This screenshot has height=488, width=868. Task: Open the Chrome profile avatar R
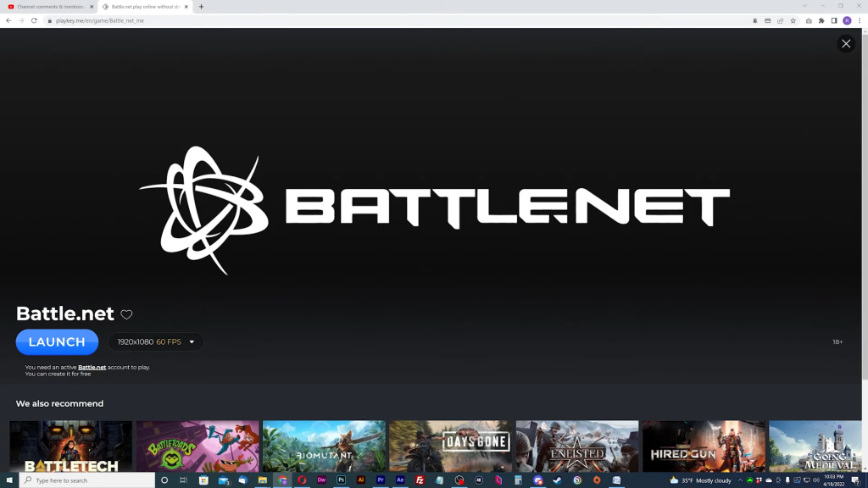click(x=847, y=20)
